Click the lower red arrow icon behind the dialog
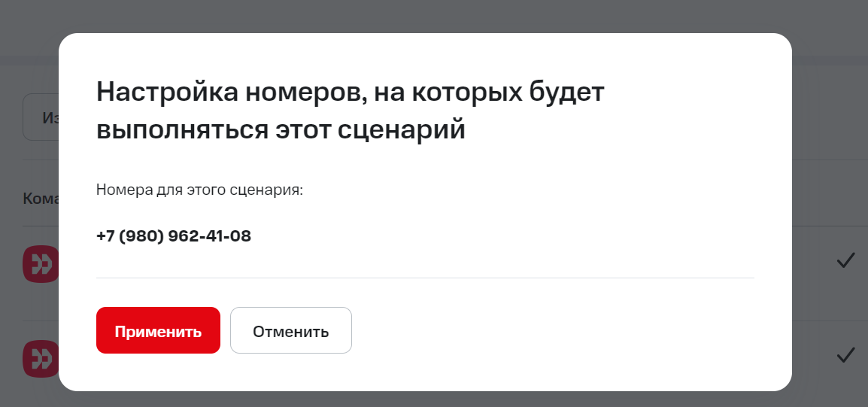 [41, 358]
